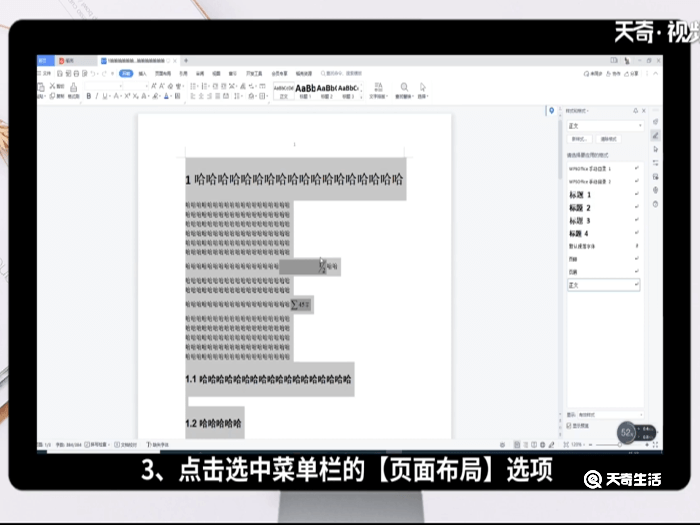
Task: Switch to the 稻壳 tab
Action: click(x=67, y=60)
